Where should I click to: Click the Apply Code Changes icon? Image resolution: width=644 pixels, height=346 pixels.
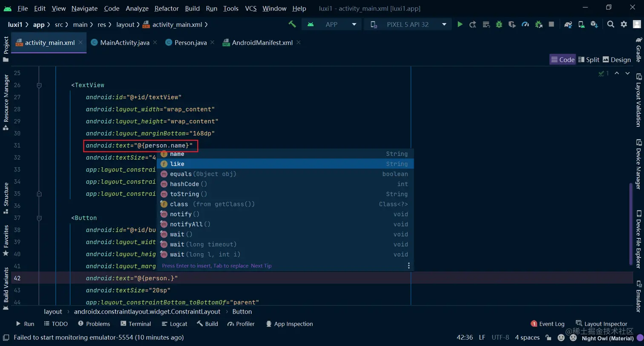[486, 24]
